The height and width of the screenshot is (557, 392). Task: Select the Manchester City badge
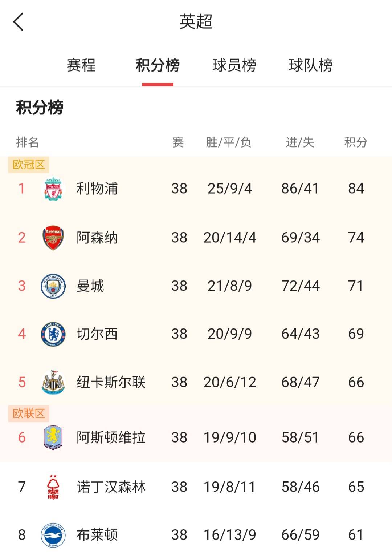[53, 286]
